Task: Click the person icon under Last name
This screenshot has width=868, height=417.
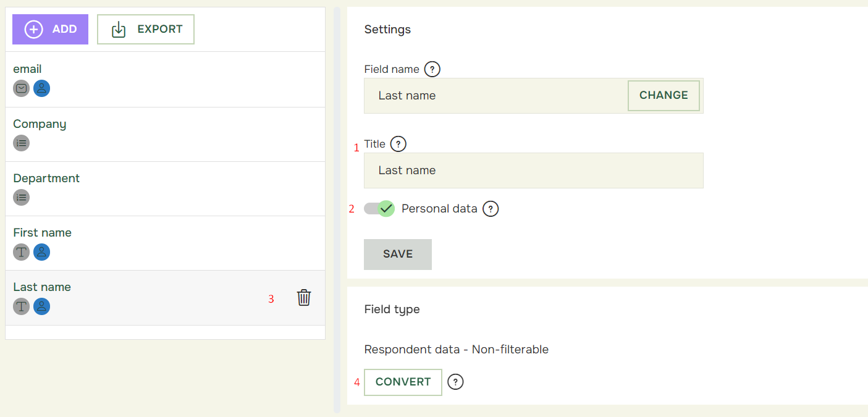Action: tap(41, 306)
